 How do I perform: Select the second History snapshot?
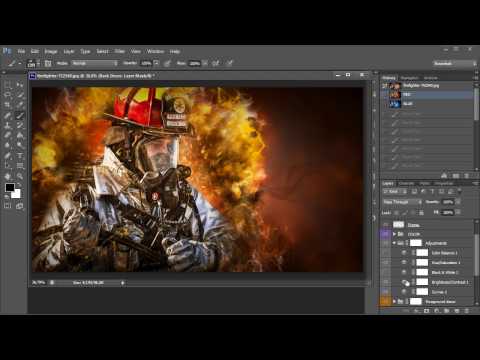pyautogui.click(x=428, y=95)
